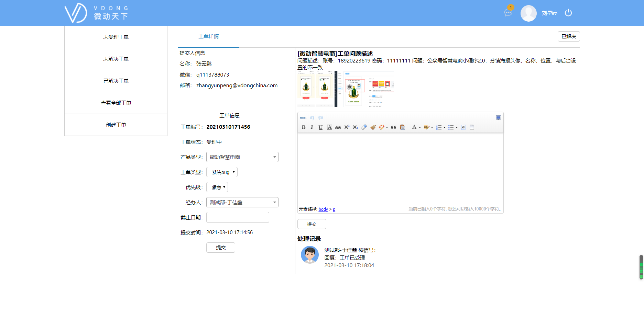Click ticket number 20210310171456
The height and width of the screenshot is (309, 644).
[228, 127]
